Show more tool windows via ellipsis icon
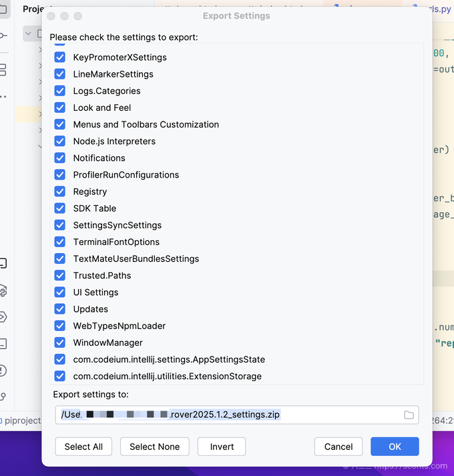Screen dimensions: 454x476 tap(3, 97)
